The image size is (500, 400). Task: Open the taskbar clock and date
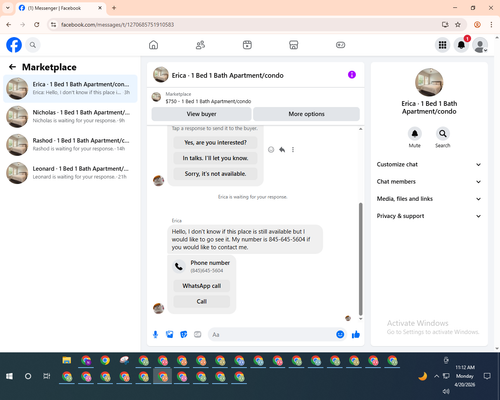pyautogui.click(x=465, y=376)
